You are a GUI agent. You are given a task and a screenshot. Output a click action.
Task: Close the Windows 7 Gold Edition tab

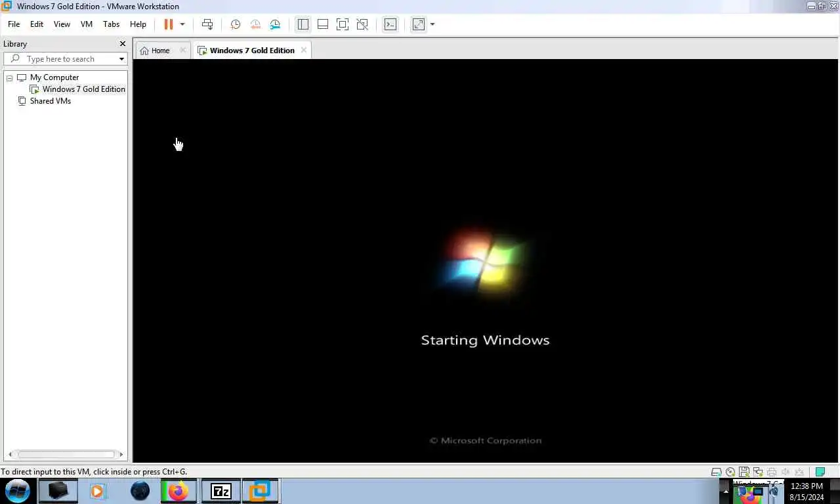(304, 51)
